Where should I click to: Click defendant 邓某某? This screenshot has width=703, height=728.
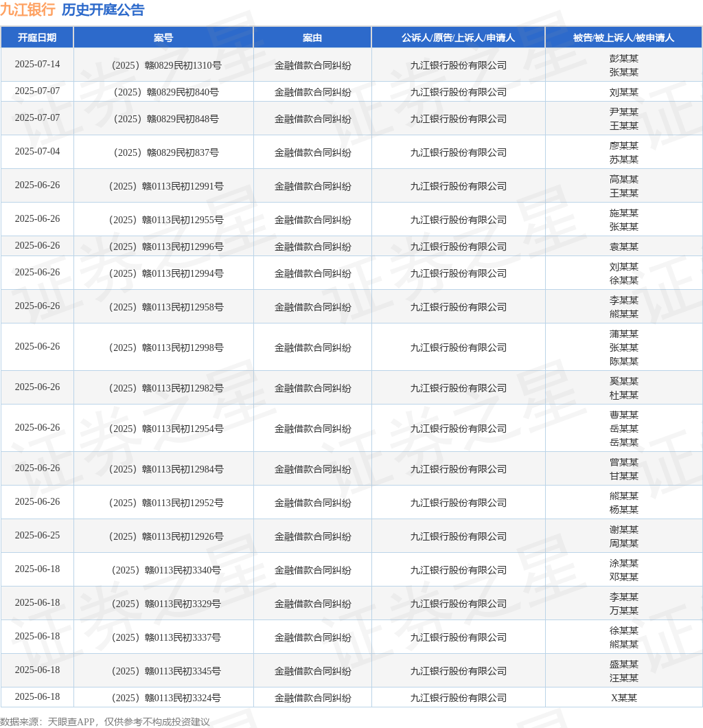pos(623,577)
